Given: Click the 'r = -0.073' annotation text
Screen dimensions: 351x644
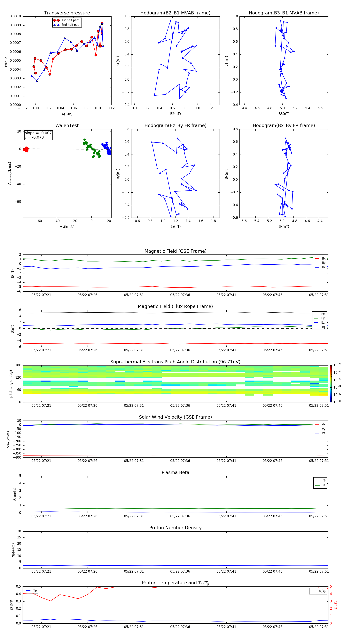Looking at the screenshot, I should (x=35, y=137).
